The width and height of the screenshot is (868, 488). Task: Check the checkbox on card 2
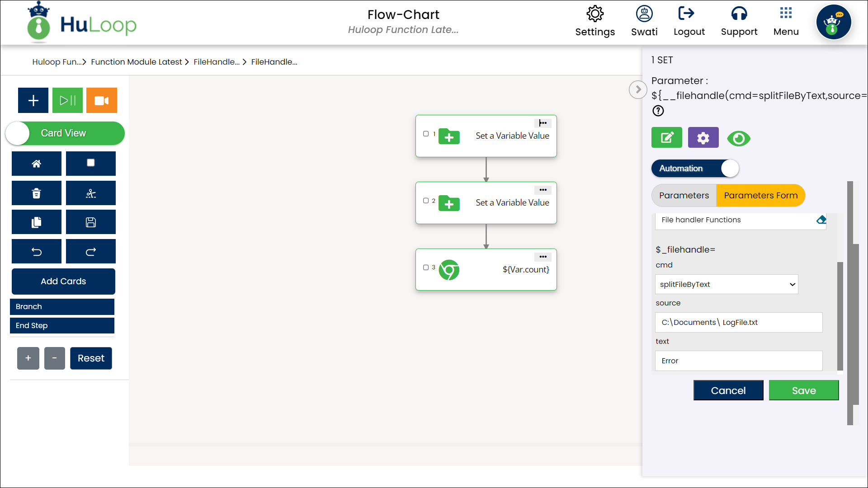426,201
